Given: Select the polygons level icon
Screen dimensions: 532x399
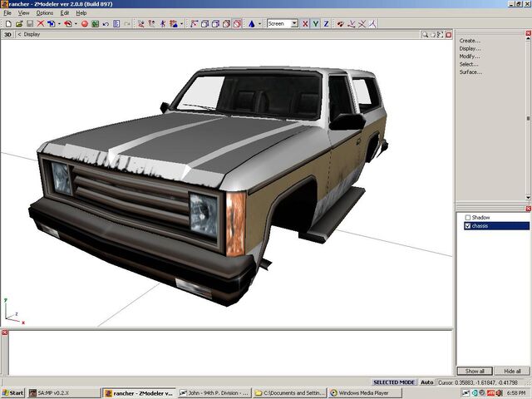Looking at the screenshot, I should [x=163, y=24].
